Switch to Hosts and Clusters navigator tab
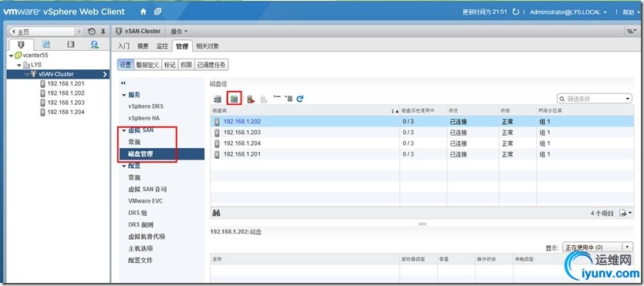 coord(21,44)
